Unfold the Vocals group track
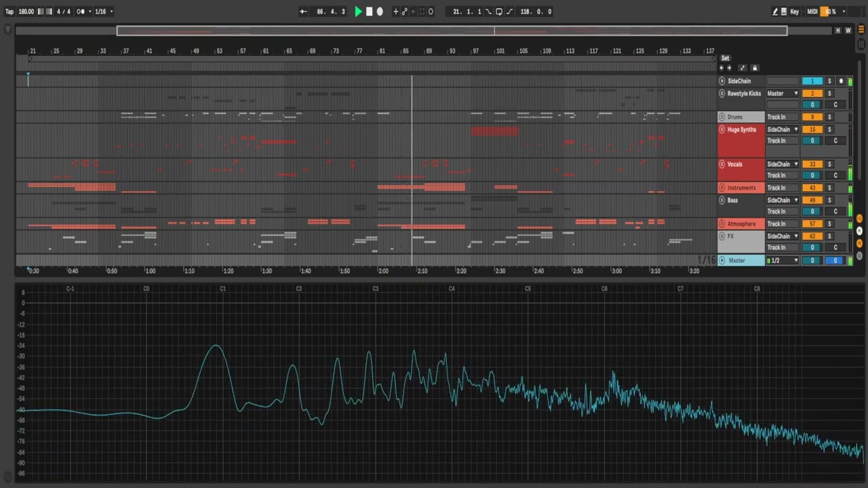 tap(722, 164)
